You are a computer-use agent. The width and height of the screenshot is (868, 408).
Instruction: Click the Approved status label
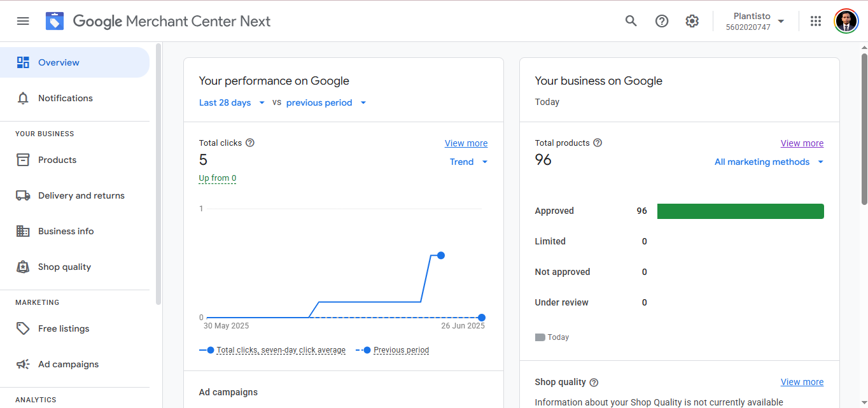tap(554, 211)
